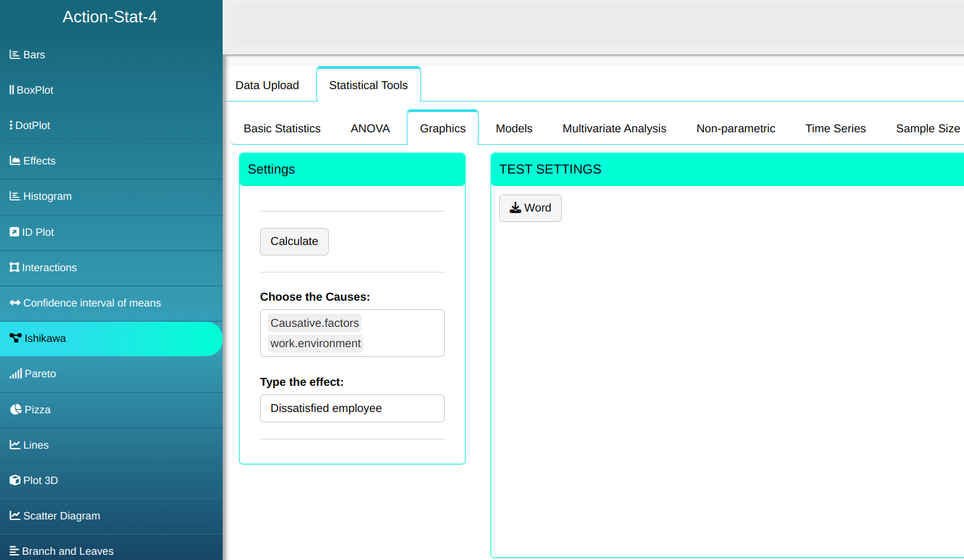Open the DotPlot sidebar icon
Viewport: 964px width, 560px height.
pos(11,126)
